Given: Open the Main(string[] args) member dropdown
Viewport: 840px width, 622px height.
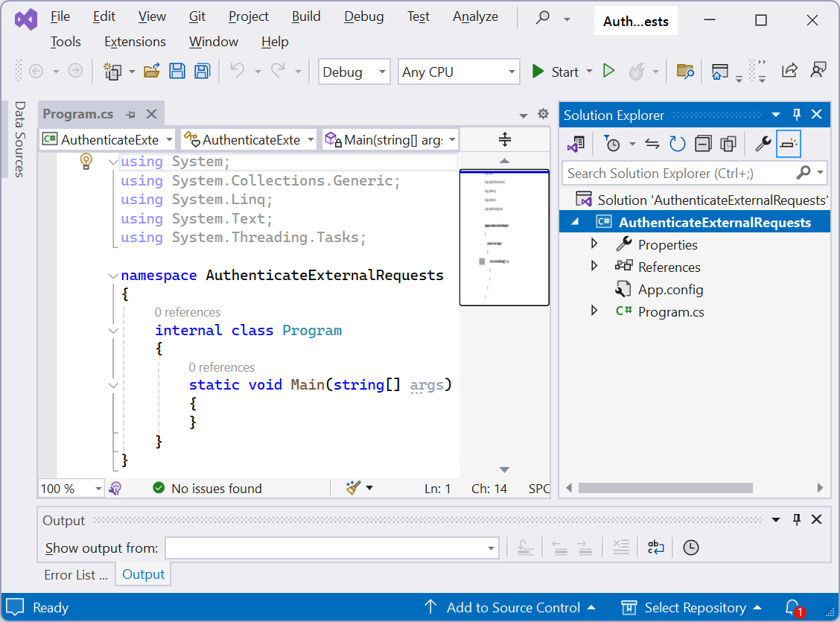Looking at the screenshot, I should [391, 140].
